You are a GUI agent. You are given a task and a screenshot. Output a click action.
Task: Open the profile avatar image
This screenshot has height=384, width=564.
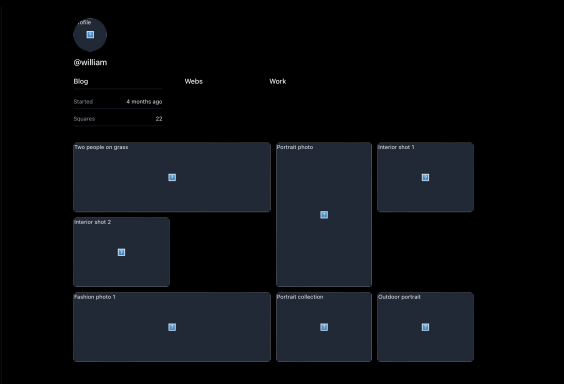click(90, 35)
